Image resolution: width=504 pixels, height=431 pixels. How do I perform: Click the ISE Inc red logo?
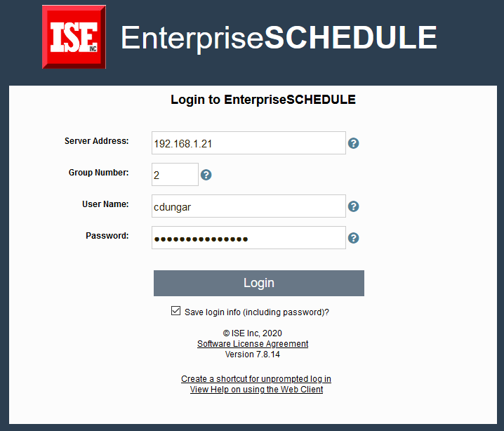74,37
